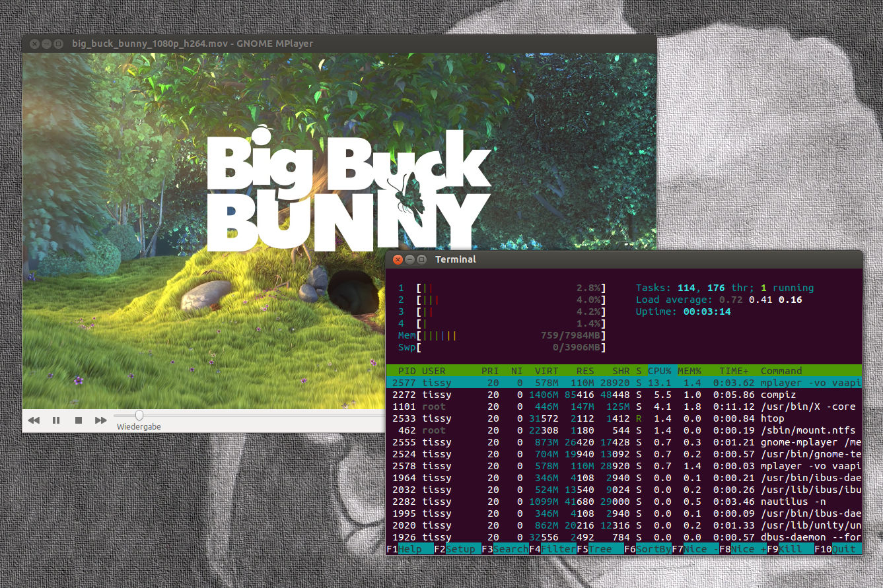The height and width of the screenshot is (588, 883).
Task: Click F4 Filter in htop
Action: coord(553,549)
